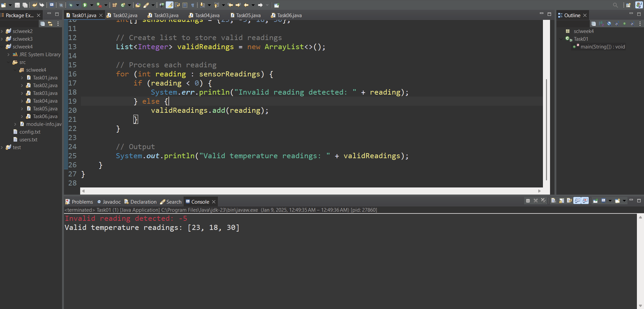Click the Save All toolbar icon

coord(25,5)
